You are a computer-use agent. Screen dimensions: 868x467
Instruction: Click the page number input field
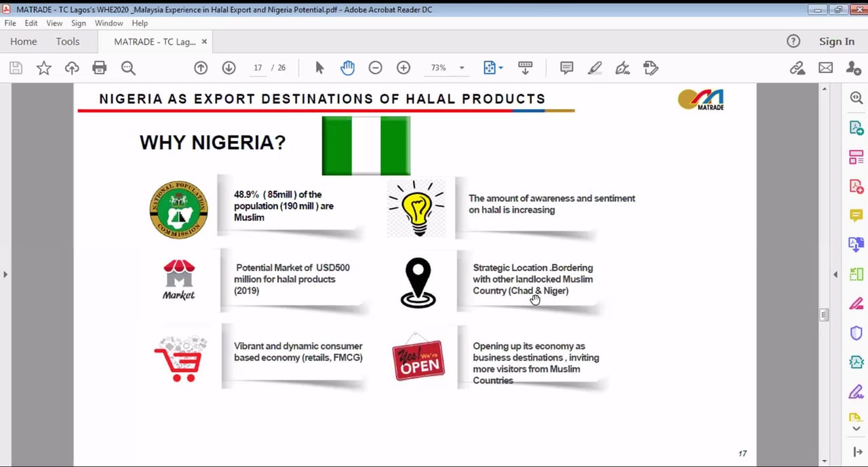tap(258, 68)
